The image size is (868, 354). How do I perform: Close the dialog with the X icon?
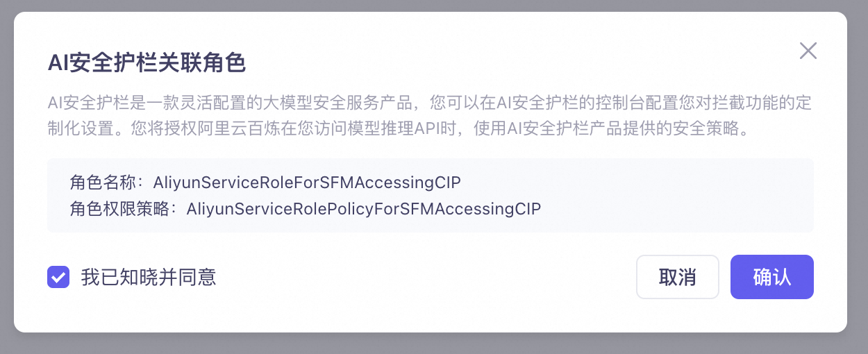pyautogui.click(x=808, y=51)
